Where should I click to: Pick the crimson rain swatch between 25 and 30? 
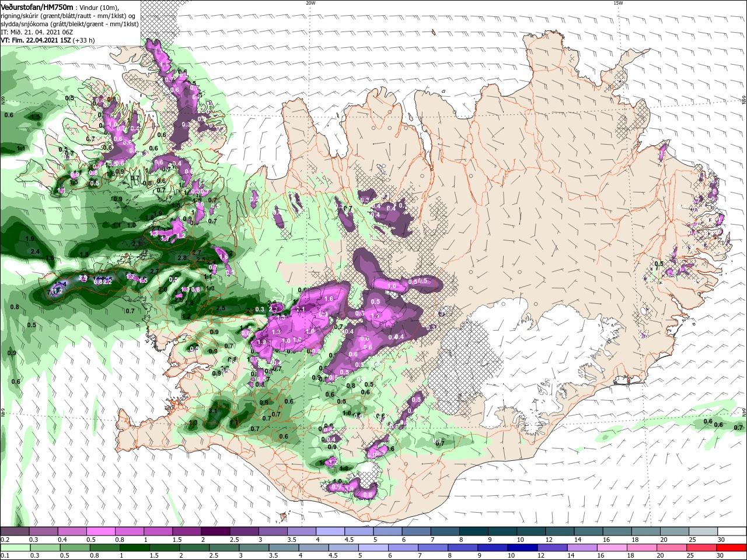pos(701,548)
